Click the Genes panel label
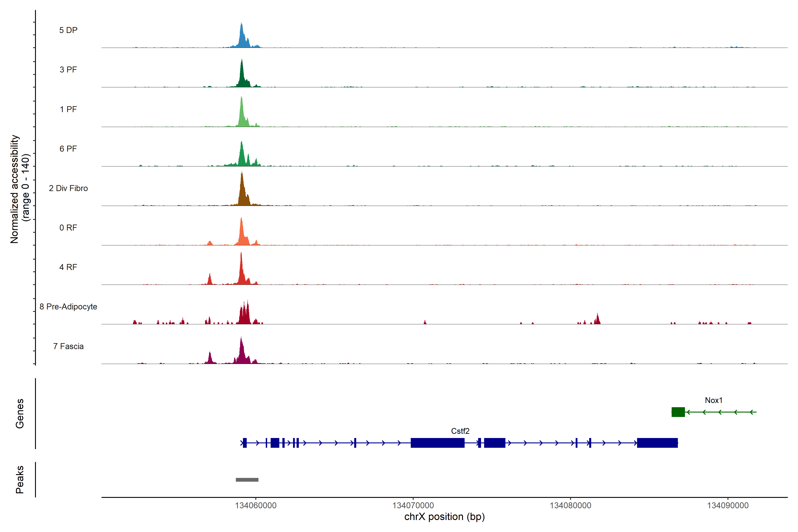Image resolution: width=798 pixels, height=532 pixels. click(x=20, y=414)
